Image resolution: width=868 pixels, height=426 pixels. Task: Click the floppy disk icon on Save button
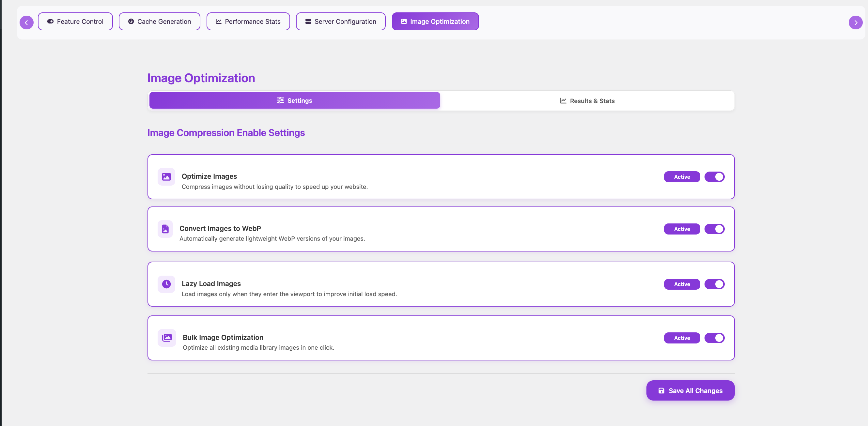tap(661, 391)
